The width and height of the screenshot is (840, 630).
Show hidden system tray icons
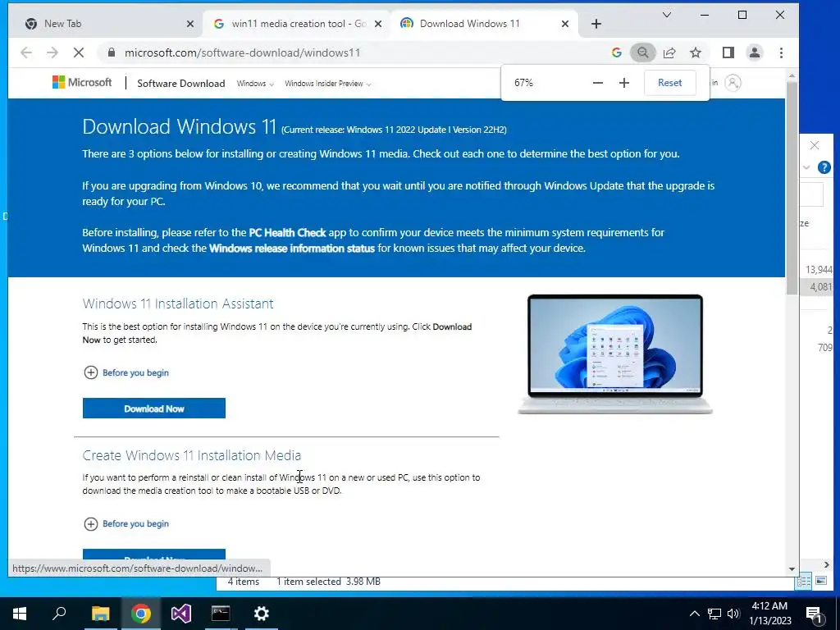tap(694, 614)
